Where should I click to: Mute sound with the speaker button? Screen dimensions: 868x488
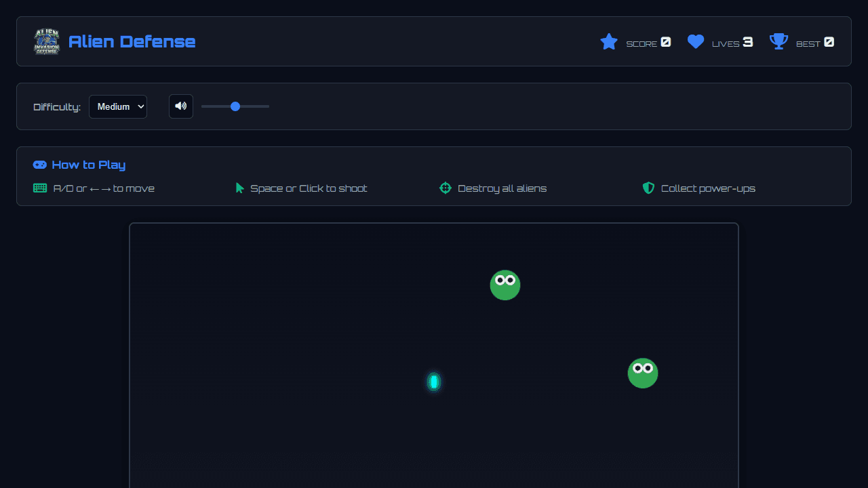[x=181, y=106]
